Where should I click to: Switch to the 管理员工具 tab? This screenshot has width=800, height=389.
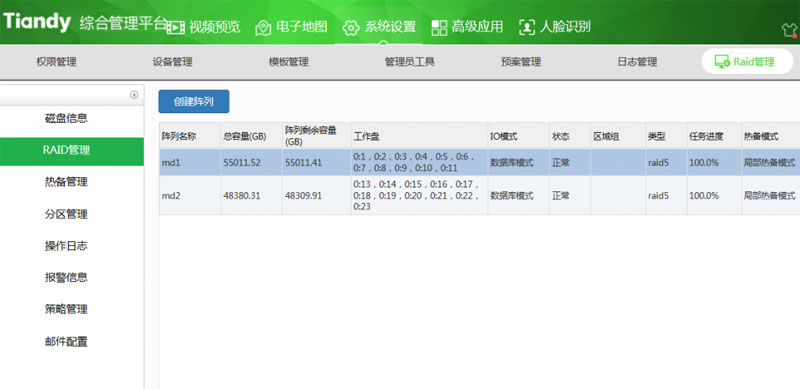coord(410,62)
